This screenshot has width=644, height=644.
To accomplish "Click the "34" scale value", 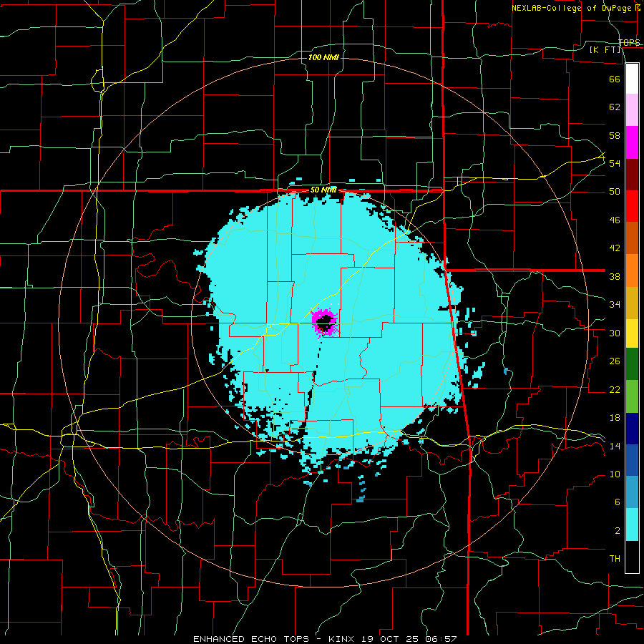I will coord(615,305).
